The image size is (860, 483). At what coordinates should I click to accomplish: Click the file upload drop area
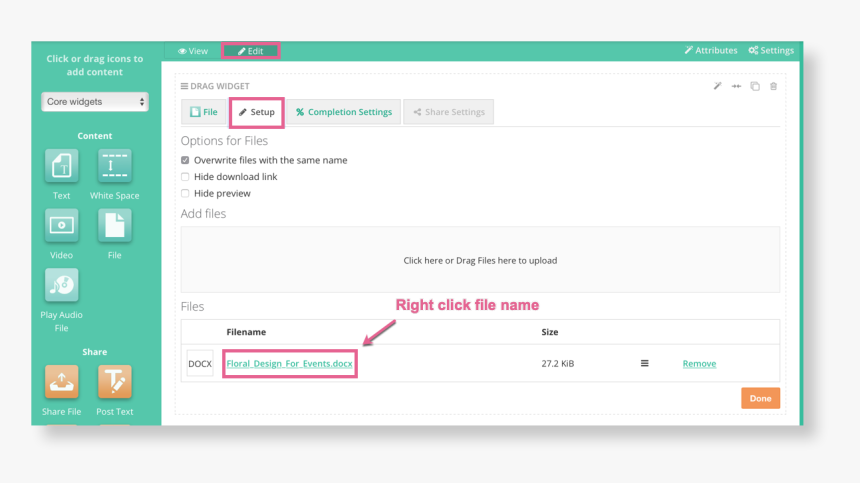click(x=480, y=260)
